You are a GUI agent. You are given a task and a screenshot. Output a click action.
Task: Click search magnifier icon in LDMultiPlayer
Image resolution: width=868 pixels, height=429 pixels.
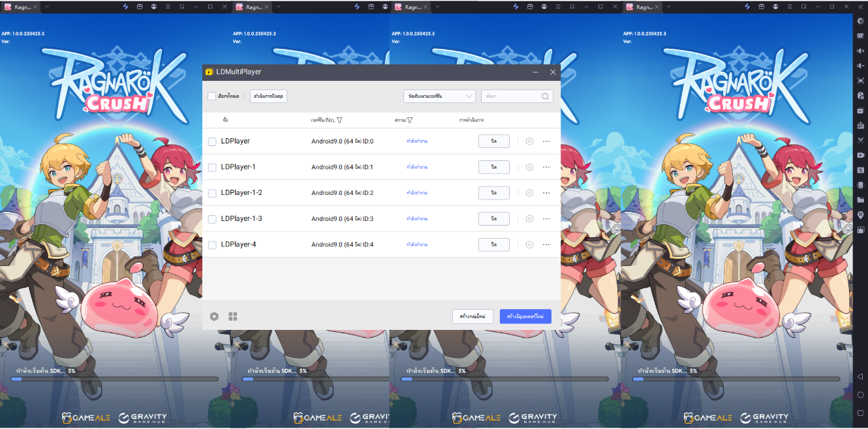pyautogui.click(x=545, y=96)
